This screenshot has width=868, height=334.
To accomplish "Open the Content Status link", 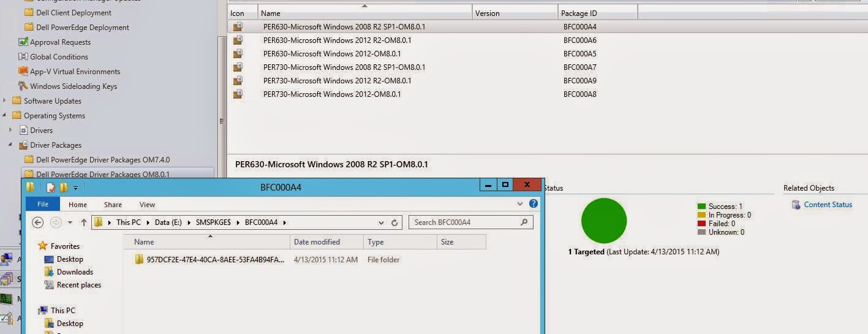I will point(828,205).
